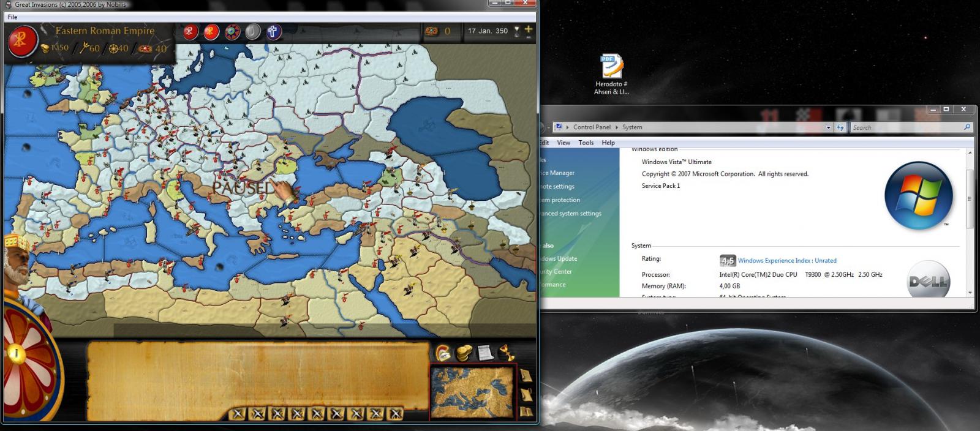
Task: Toggle the lowest map mode scroll button
Action: click(526, 412)
